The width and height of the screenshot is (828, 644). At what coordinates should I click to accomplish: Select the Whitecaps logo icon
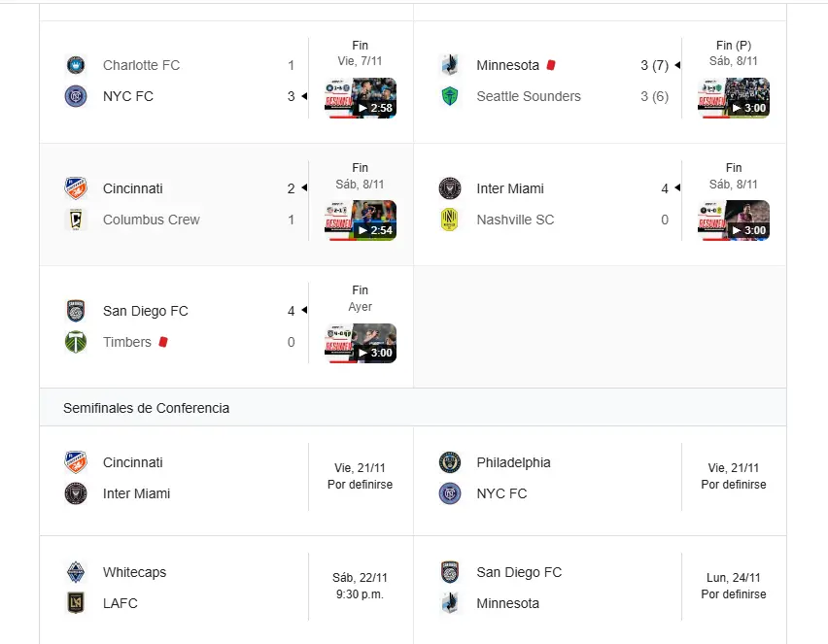pyautogui.click(x=75, y=572)
